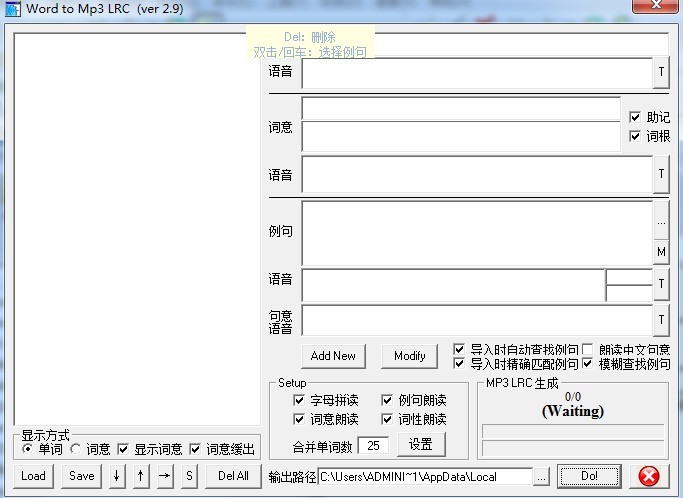Uncheck the 字母拼读 option
The image size is (683, 498).
299,400
